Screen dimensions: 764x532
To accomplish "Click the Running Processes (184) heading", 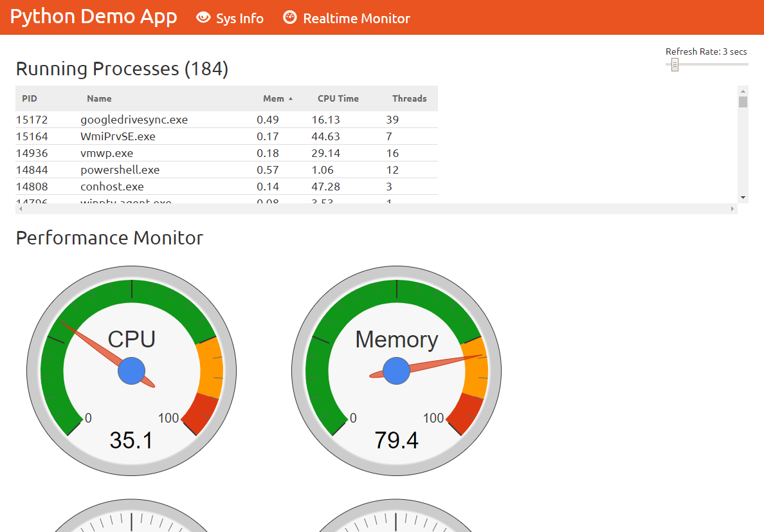I will (122, 69).
